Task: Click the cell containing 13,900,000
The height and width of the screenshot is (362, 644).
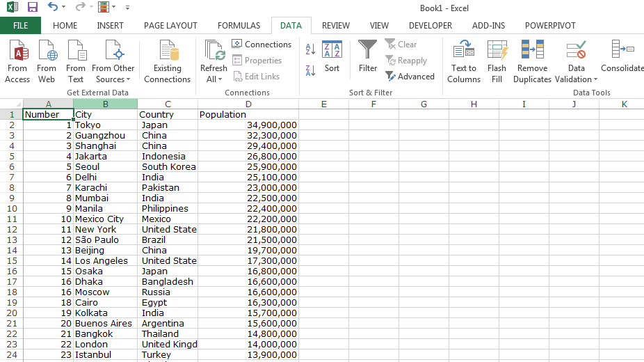Action: pyautogui.click(x=248, y=354)
